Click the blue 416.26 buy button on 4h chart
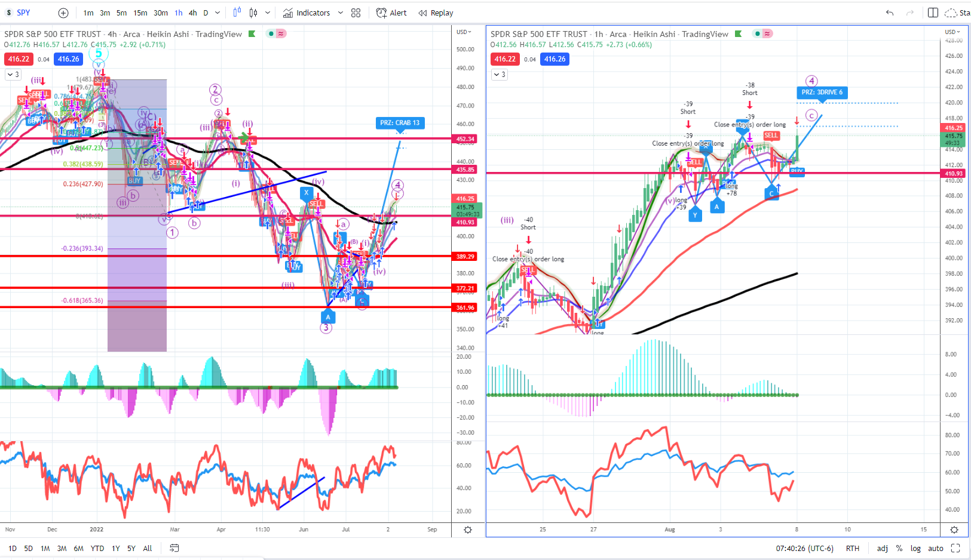Screen dimensions: 971x560 coord(68,59)
